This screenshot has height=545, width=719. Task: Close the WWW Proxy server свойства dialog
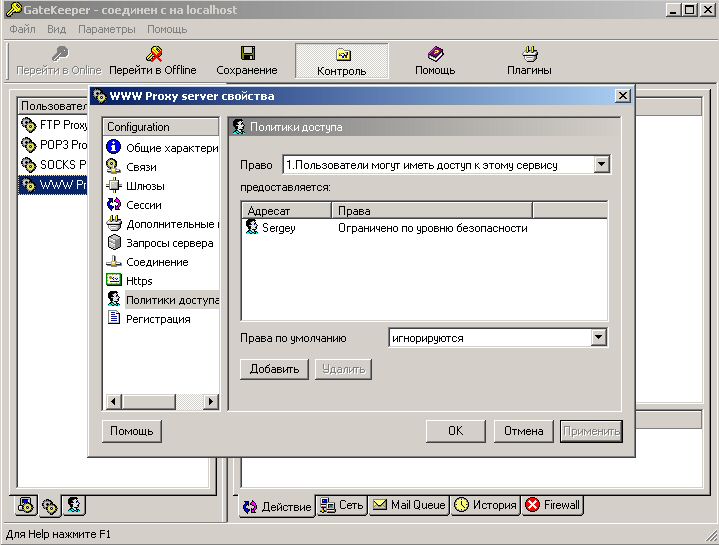click(x=623, y=96)
